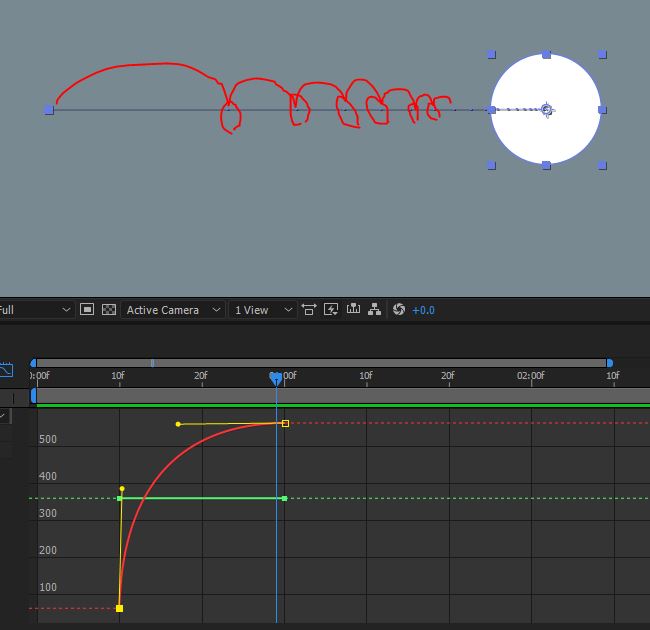
Task: Click the first 10f mark on the time ruler
Action: pos(118,376)
